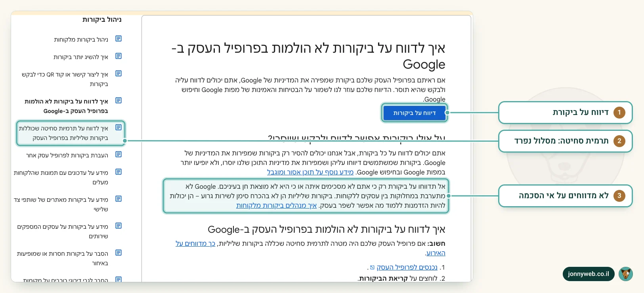Open the link 'מידע נוסף על תוכן אסור ומוגבל'

[310, 172]
